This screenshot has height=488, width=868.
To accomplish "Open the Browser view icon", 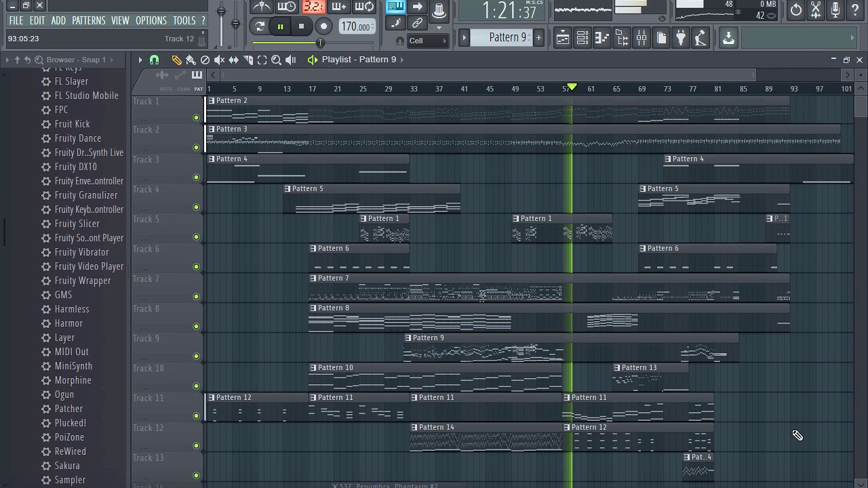I will [x=622, y=38].
